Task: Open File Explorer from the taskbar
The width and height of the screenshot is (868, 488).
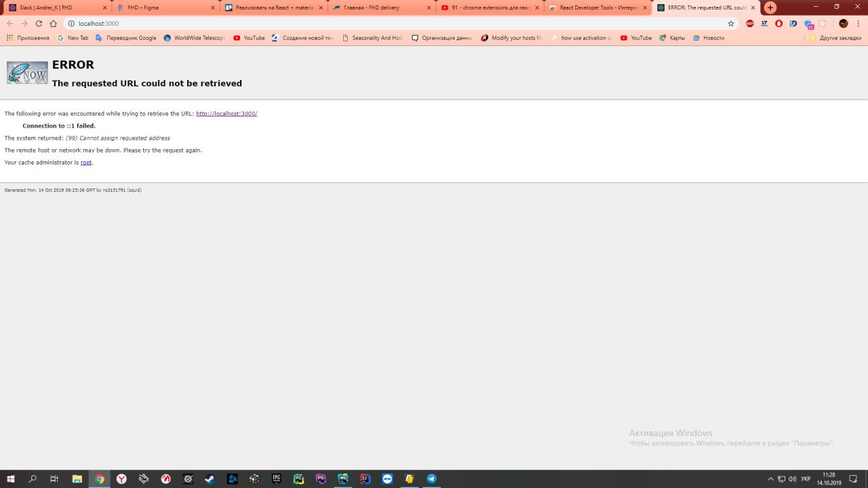Action: pyautogui.click(x=77, y=479)
